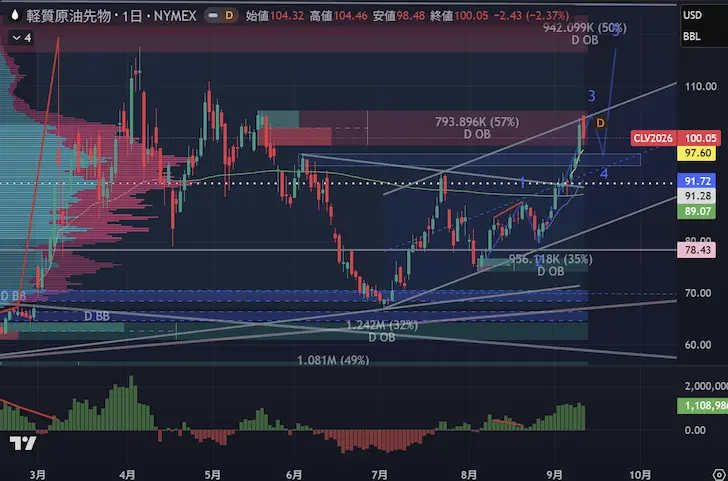
Task: Click the 安値 98.48 low value
Action: point(397,16)
